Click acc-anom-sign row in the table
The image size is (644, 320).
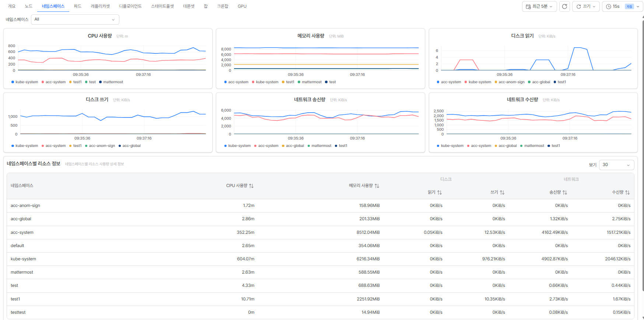pos(321,205)
